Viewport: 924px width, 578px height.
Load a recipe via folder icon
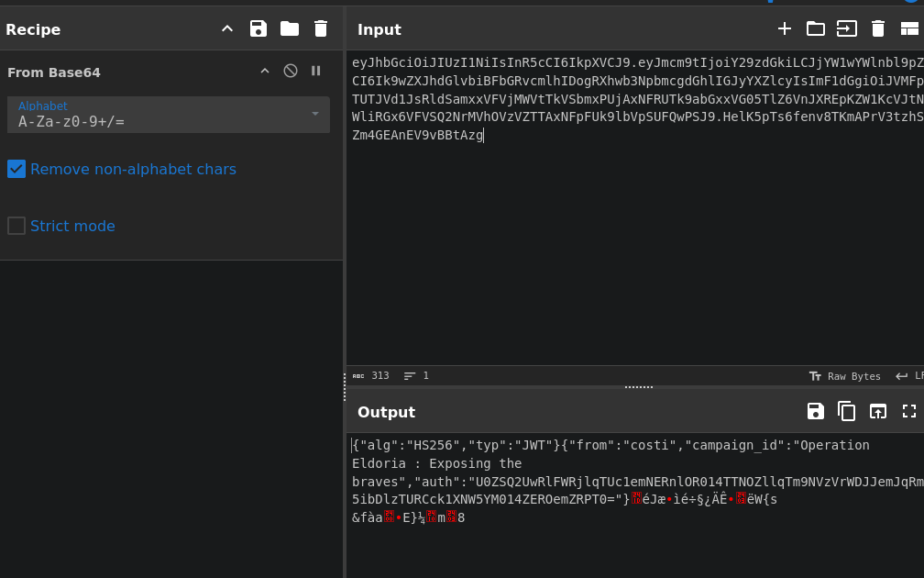tap(290, 29)
